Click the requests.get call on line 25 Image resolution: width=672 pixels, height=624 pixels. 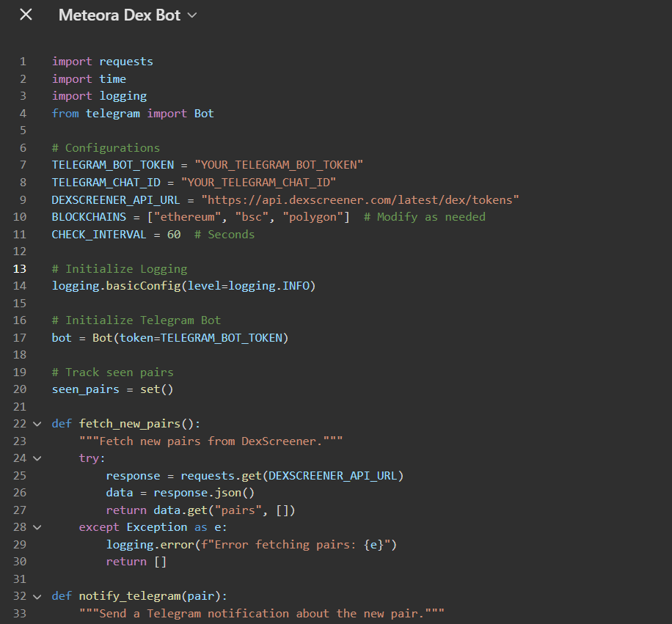coord(292,475)
